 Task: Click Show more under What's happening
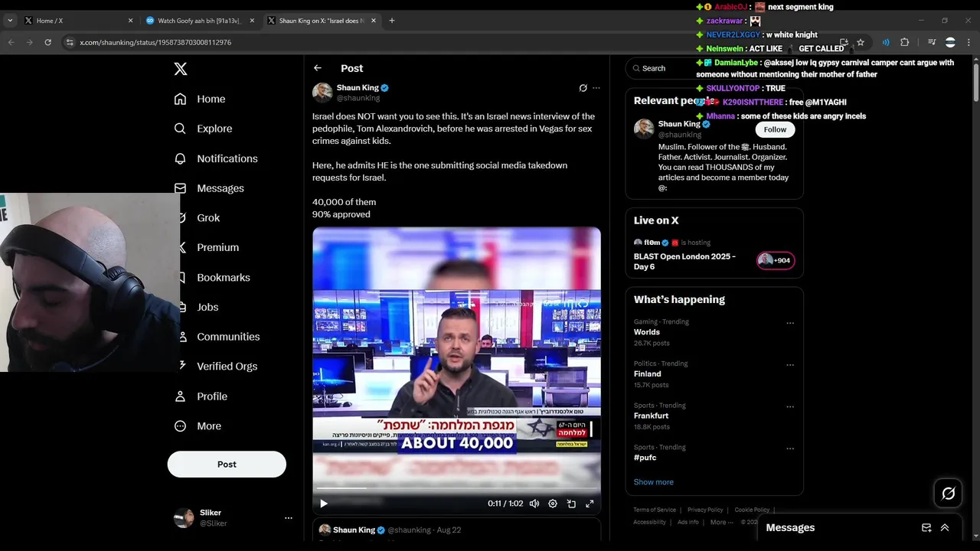point(654,482)
